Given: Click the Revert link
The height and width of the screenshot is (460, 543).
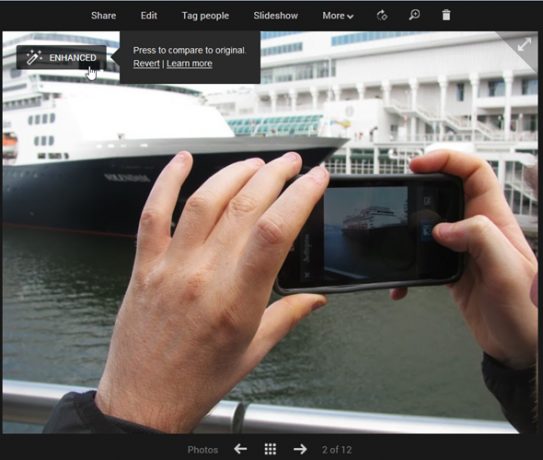Looking at the screenshot, I should [x=146, y=63].
